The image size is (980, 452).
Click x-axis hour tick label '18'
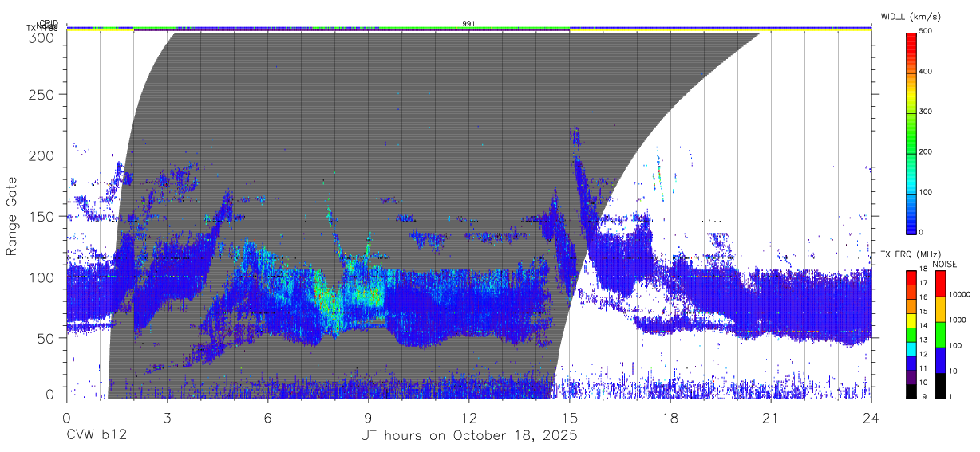pyautogui.click(x=670, y=419)
